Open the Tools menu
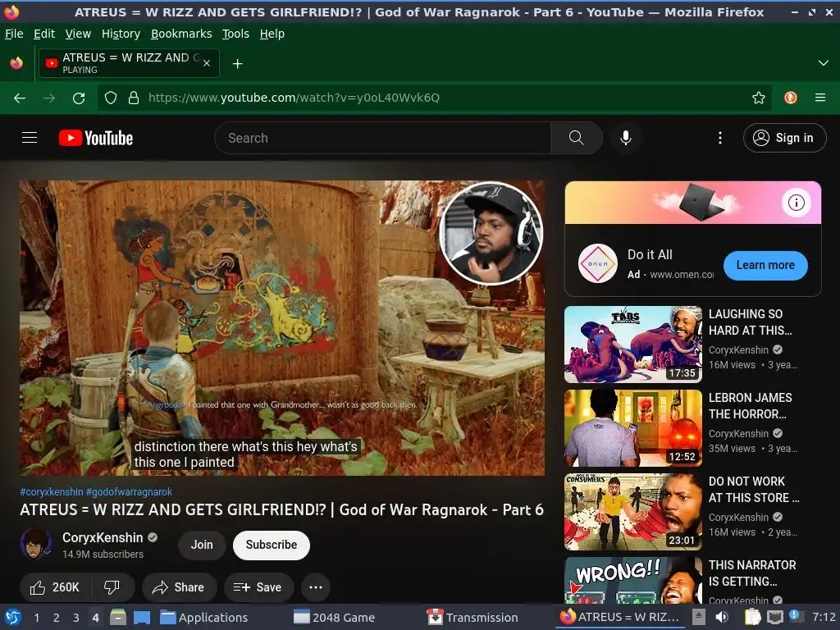Viewport: 840px width, 630px height. tap(235, 34)
